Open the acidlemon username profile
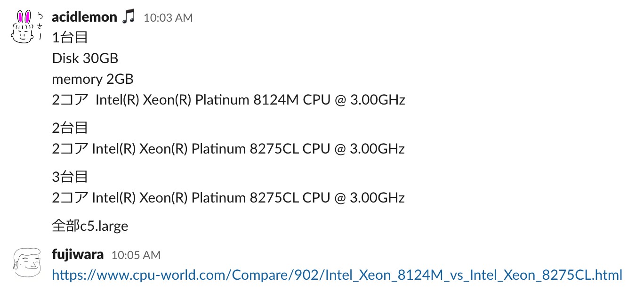 tap(84, 17)
